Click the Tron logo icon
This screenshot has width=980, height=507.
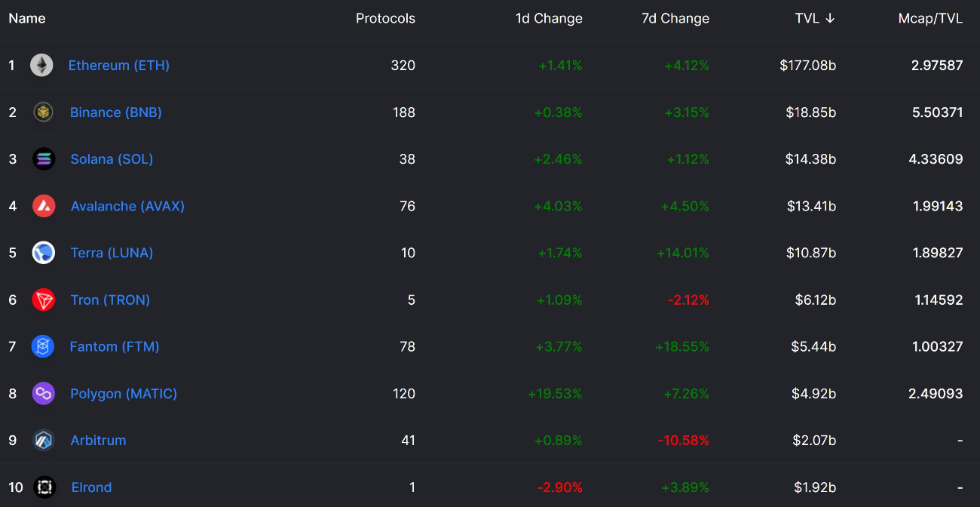point(44,300)
